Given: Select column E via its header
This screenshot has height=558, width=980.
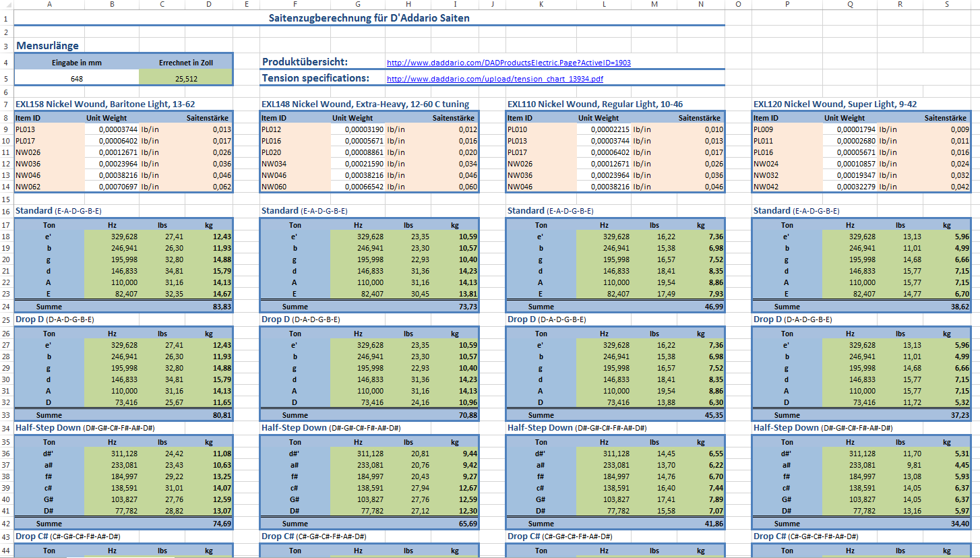Looking at the screenshot, I should pyautogui.click(x=247, y=4).
